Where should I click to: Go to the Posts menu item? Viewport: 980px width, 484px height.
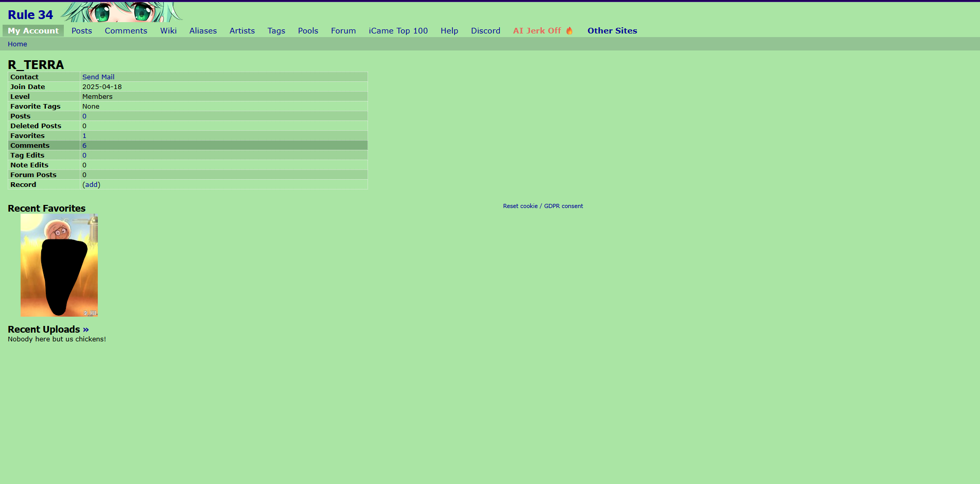(82, 31)
